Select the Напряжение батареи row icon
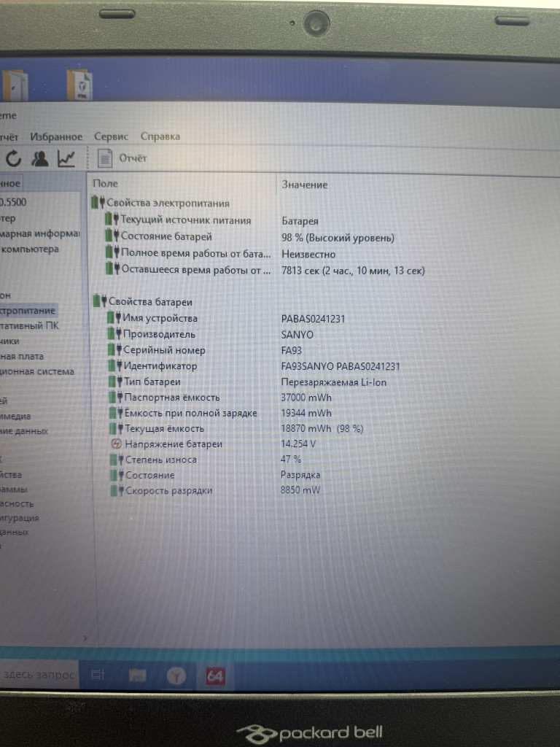560x747 pixels. (x=116, y=444)
